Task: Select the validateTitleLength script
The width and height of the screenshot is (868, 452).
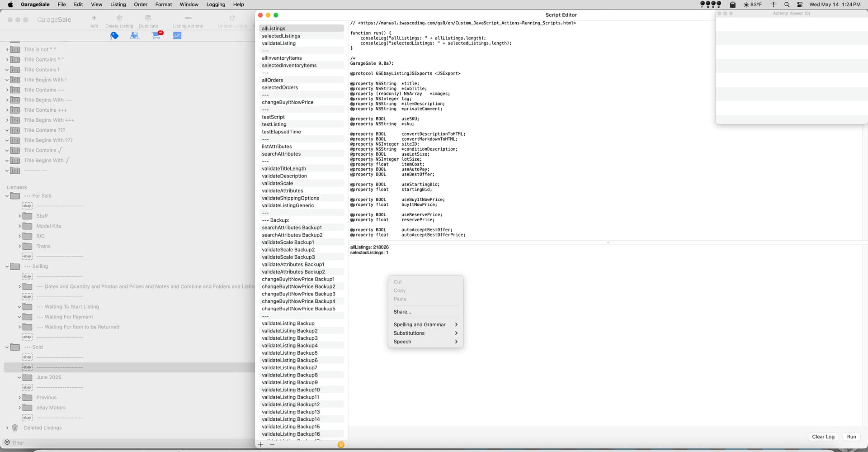Action: point(284,169)
